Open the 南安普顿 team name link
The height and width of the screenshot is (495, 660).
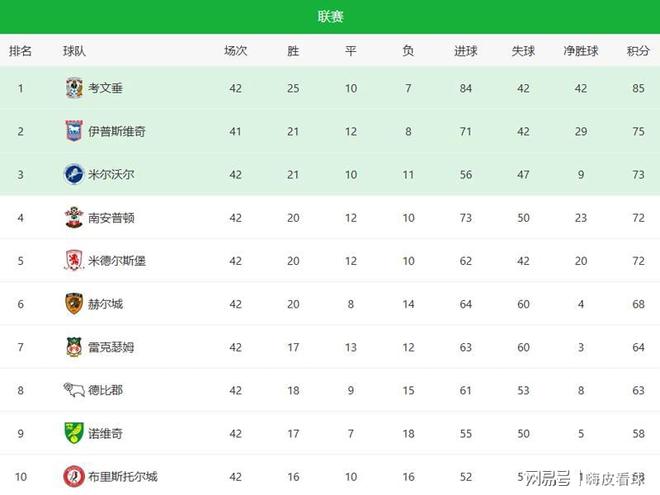click(112, 217)
